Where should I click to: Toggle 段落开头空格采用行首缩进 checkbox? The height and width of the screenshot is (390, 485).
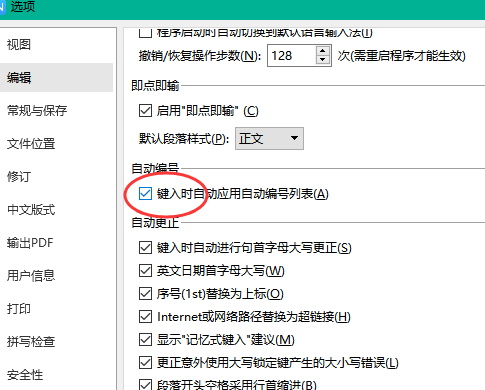coord(145,384)
